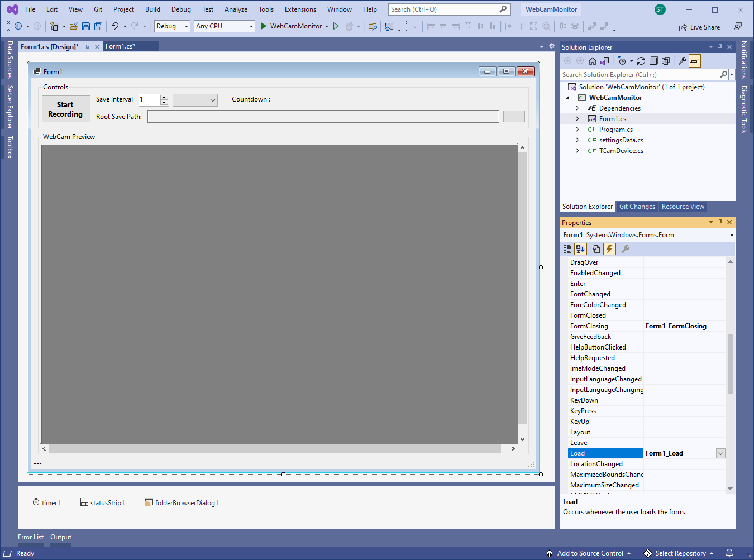Viewport: 754px width, 560px height.
Task: Click the Notifications bell in status bar
Action: [729, 553]
